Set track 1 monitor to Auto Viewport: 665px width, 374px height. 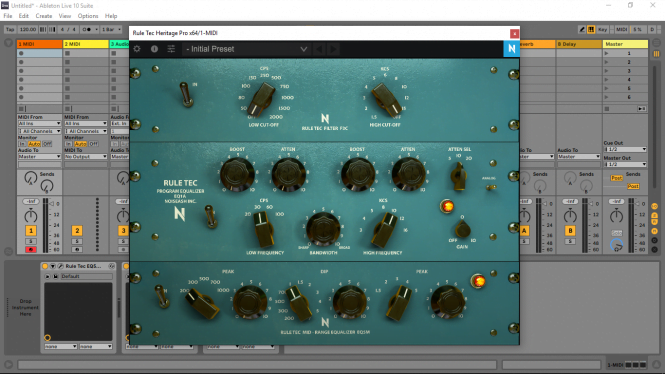coord(34,144)
